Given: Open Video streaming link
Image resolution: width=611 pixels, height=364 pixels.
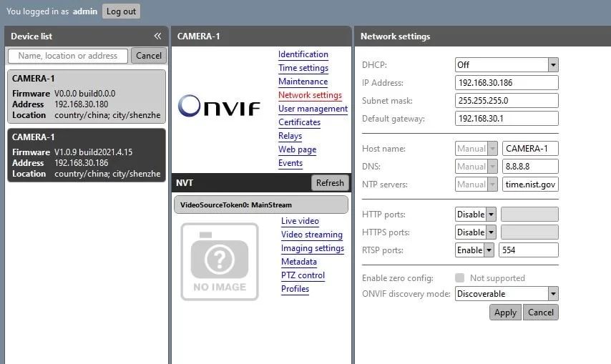Looking at the screenshot, I should coord(312,235).
